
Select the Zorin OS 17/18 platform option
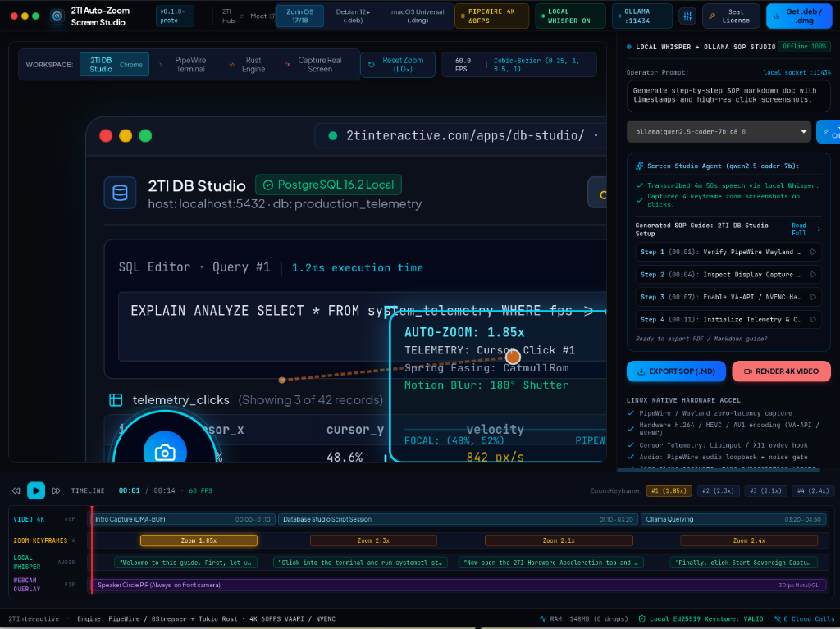click(300, 16)
